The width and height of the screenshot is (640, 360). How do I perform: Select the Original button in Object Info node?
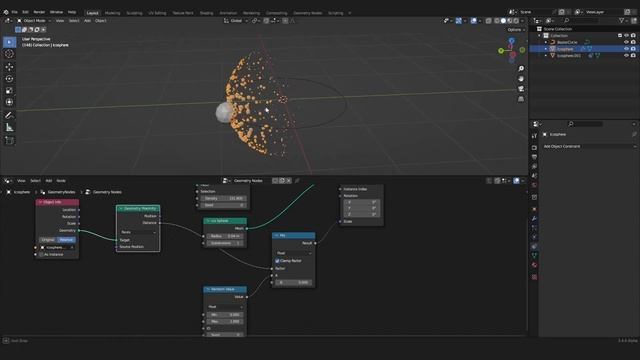(48, 240)
